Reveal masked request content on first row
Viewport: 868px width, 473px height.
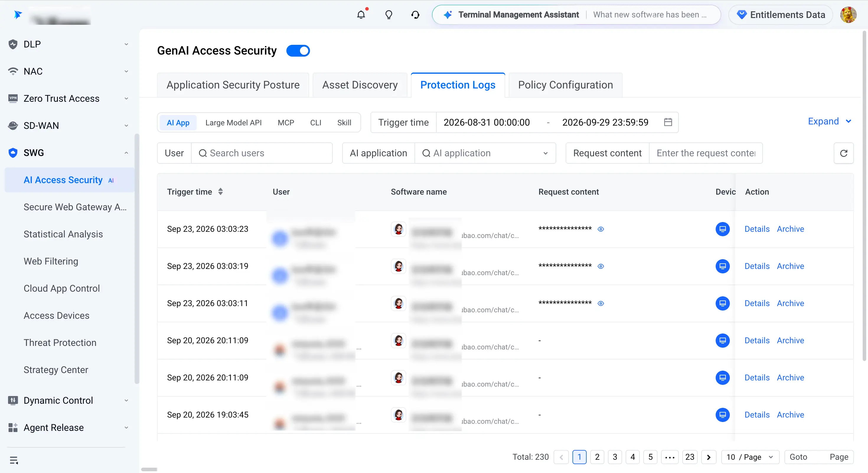[x=601, y=229]
